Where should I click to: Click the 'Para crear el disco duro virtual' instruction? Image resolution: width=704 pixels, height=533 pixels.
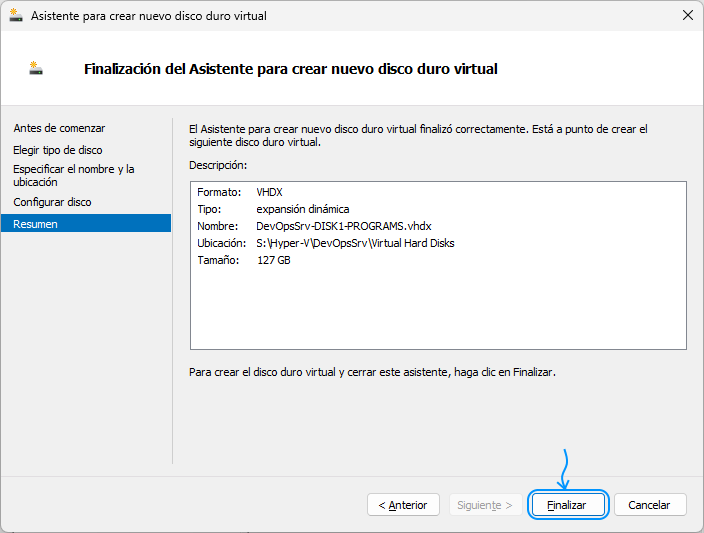(x=372, y=372)
